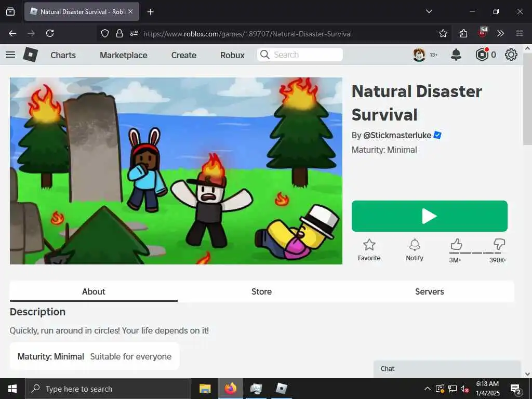Image resolution: width=532 pixels, height=399 pixels.
Task: Start playing Natural Disaster Survival
Action: (x=430, y=216)
